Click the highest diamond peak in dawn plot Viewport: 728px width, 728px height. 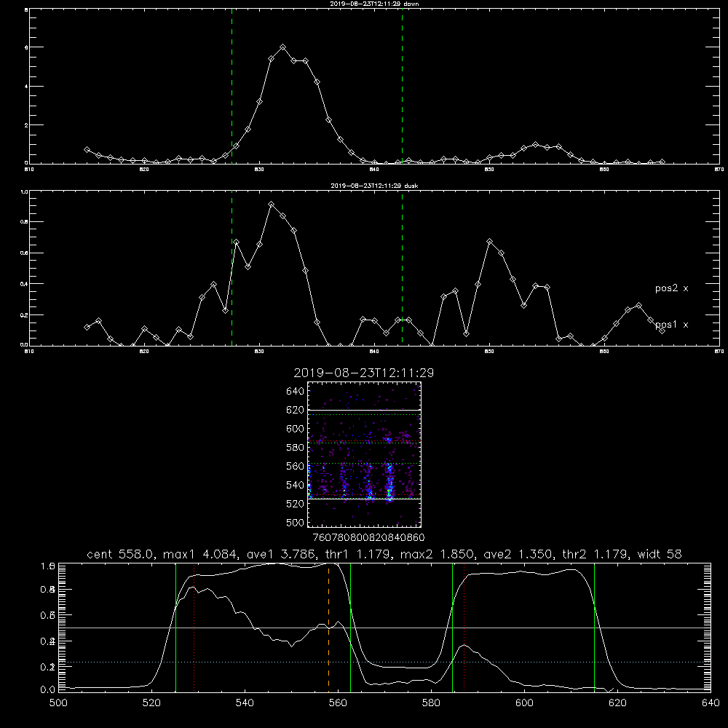point(282,47)
